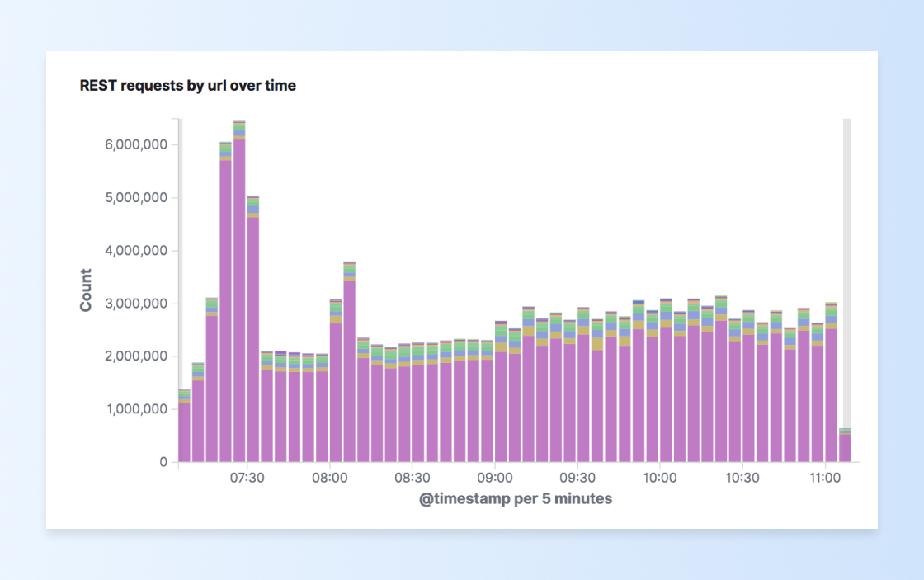
Task: Click the peak bar just after 08:00
Action: click(x=350, y=361)
